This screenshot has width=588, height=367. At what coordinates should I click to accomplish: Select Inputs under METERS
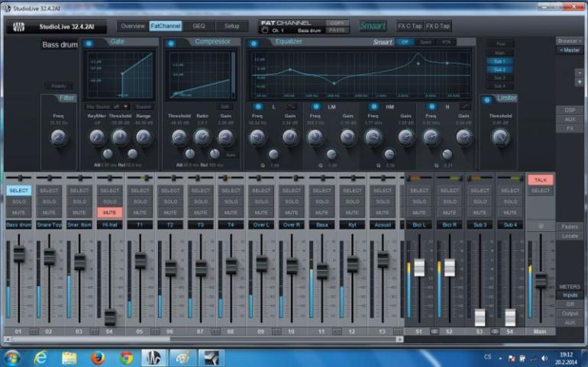click(570, 295)
